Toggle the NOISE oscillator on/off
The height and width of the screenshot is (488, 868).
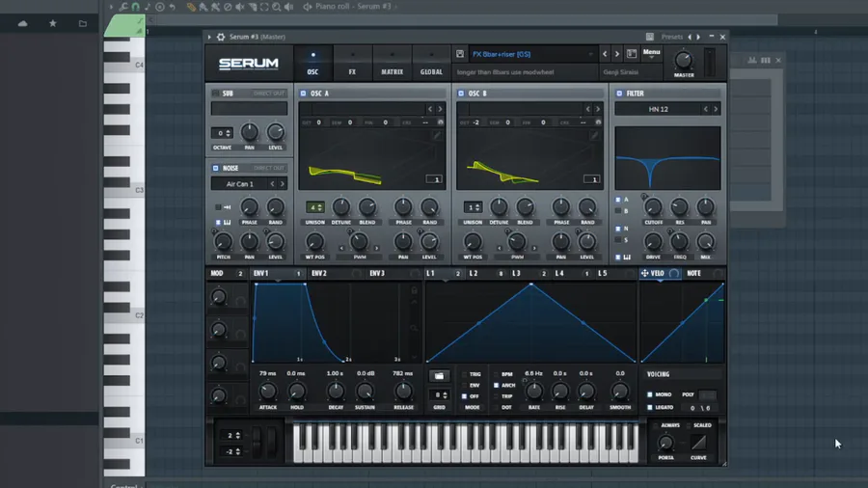pyautogui.click(x=216, y=168)
